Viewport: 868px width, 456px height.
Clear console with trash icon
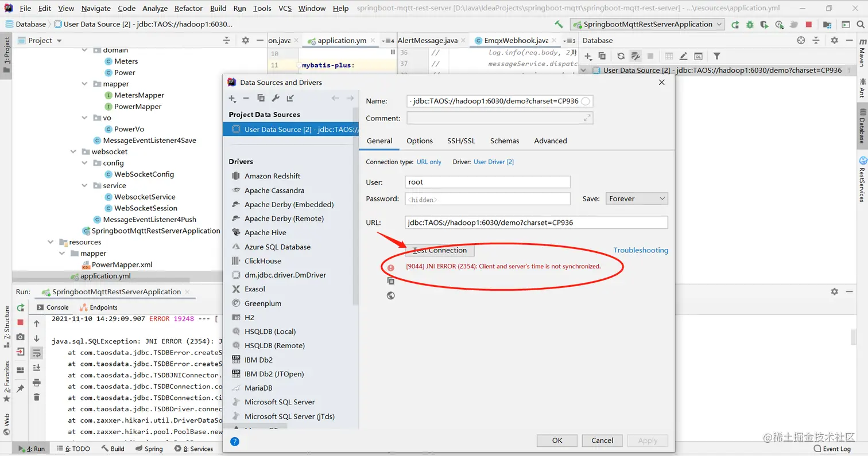point(37,397)
